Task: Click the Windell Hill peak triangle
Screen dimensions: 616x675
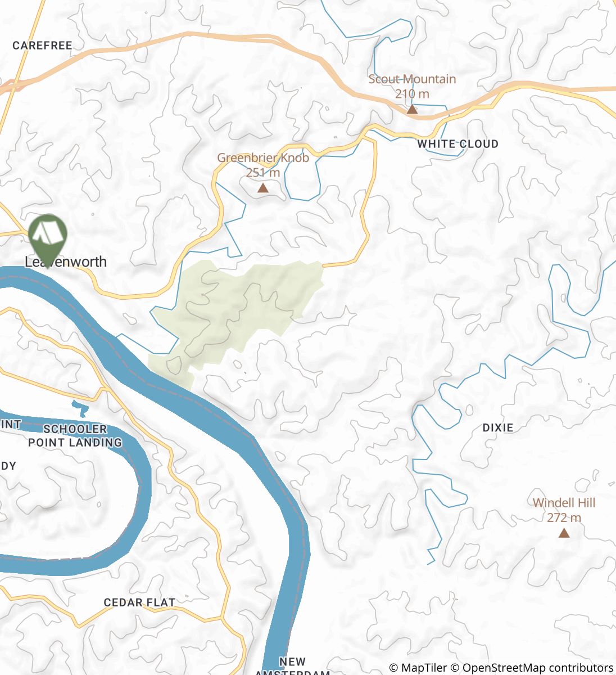Action: pos(564,533)
